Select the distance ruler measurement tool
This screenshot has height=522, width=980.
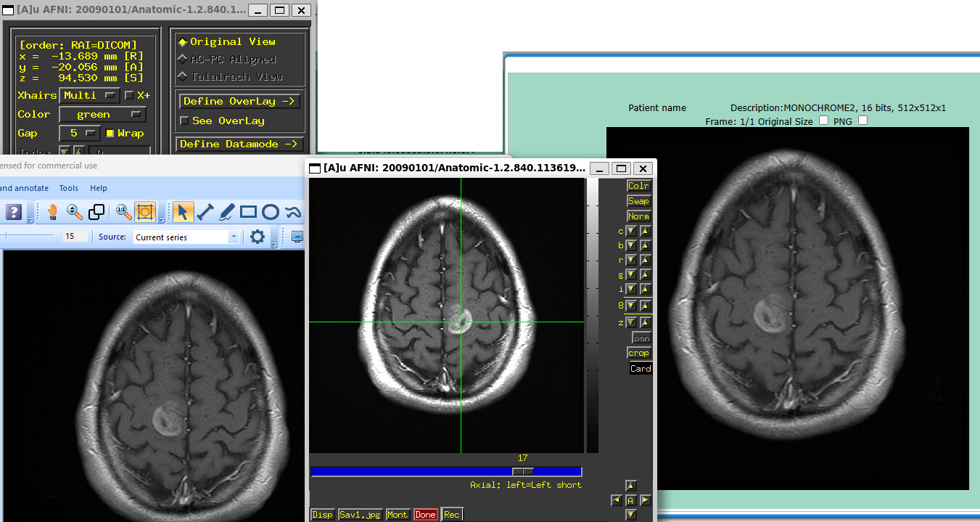coord(205,212)
